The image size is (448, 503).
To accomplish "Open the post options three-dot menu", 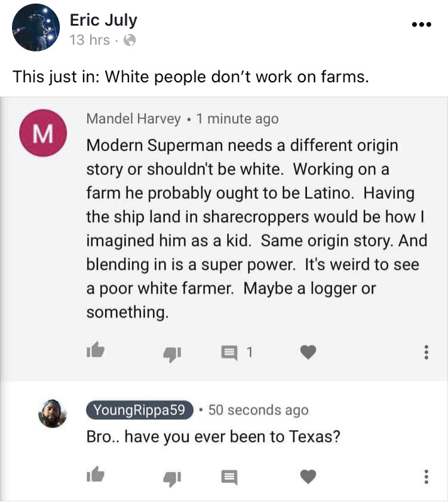I will [420, 25].
